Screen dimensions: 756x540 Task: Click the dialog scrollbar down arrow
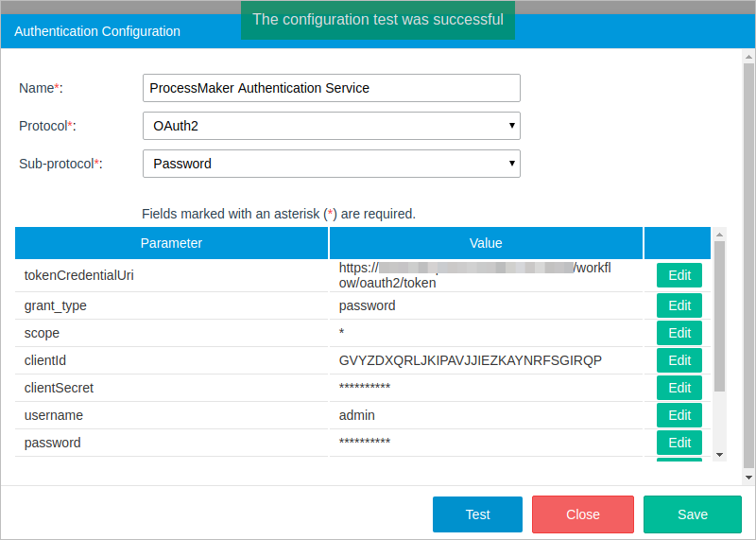coord(748,478)
